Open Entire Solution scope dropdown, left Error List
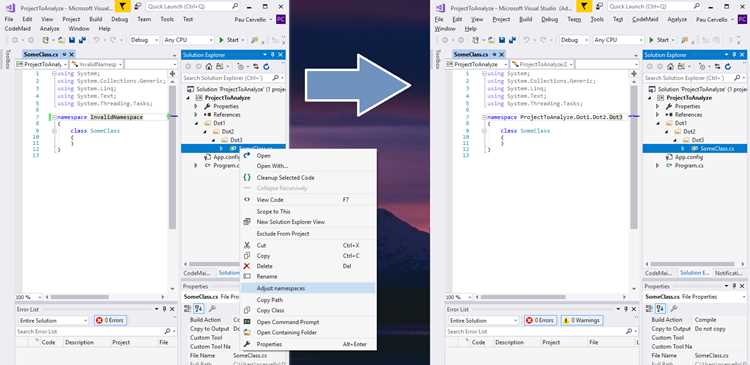 click(x=53, y=321)
